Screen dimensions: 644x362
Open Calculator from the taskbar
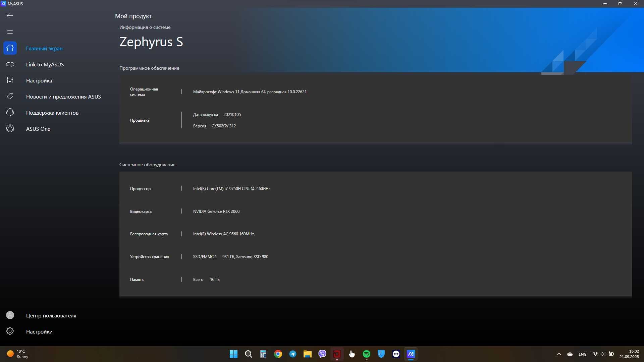tap(263, 354)
